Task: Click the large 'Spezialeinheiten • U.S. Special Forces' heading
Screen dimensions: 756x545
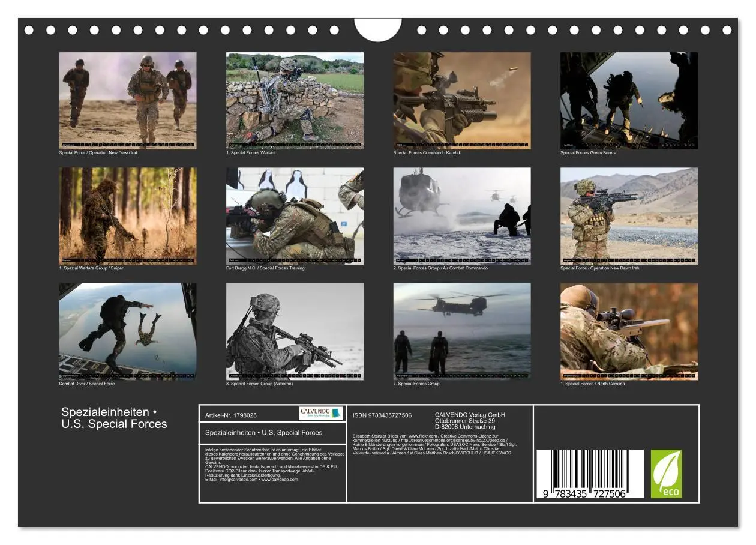Action: 114,418
